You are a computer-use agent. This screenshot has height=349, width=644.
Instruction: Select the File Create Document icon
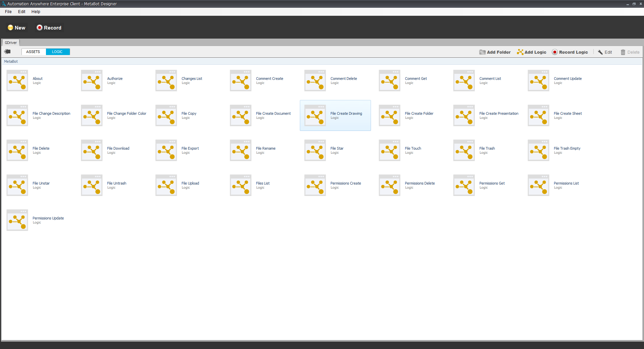click(x=240, y=115)
